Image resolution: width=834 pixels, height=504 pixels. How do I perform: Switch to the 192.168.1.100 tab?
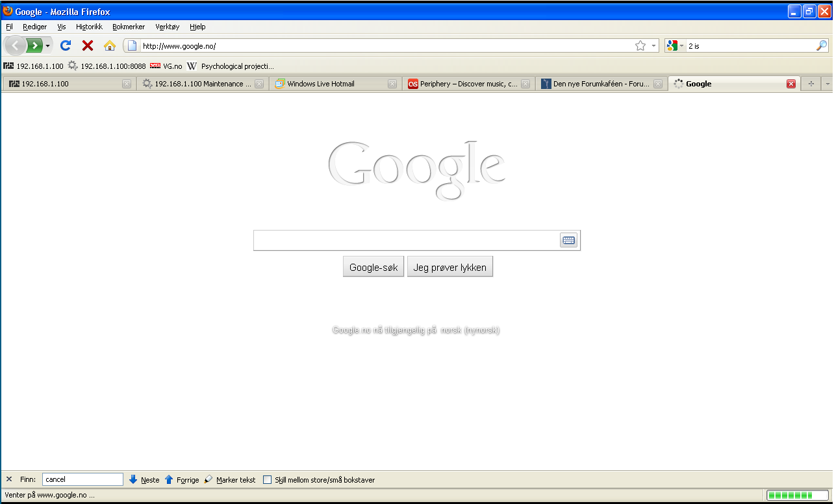point(69,84)
